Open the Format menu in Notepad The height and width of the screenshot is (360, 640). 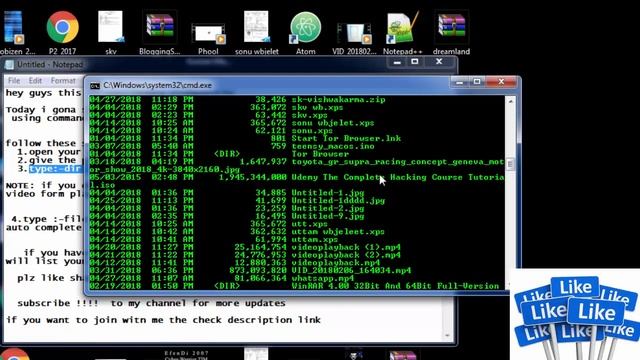click(63, 80)
